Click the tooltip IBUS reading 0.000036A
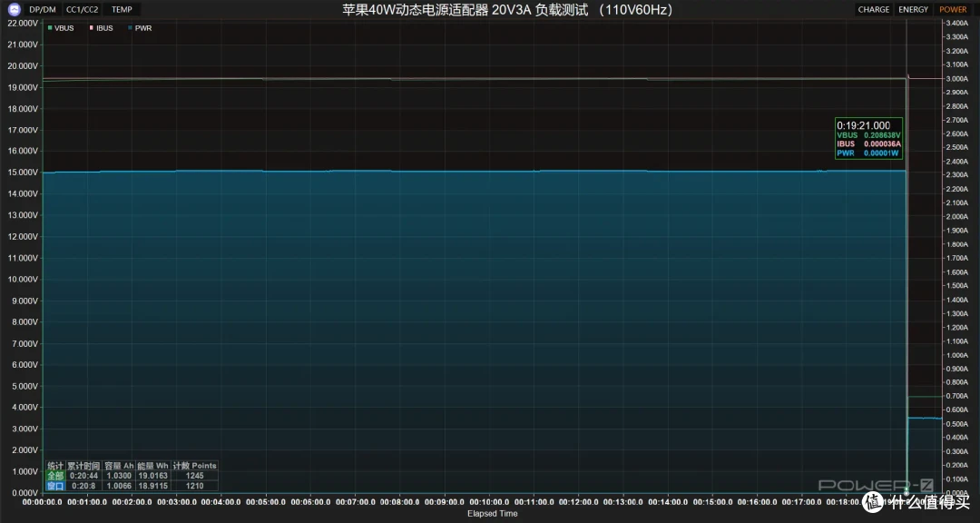 pyautogui.click(x=882, y=143)
